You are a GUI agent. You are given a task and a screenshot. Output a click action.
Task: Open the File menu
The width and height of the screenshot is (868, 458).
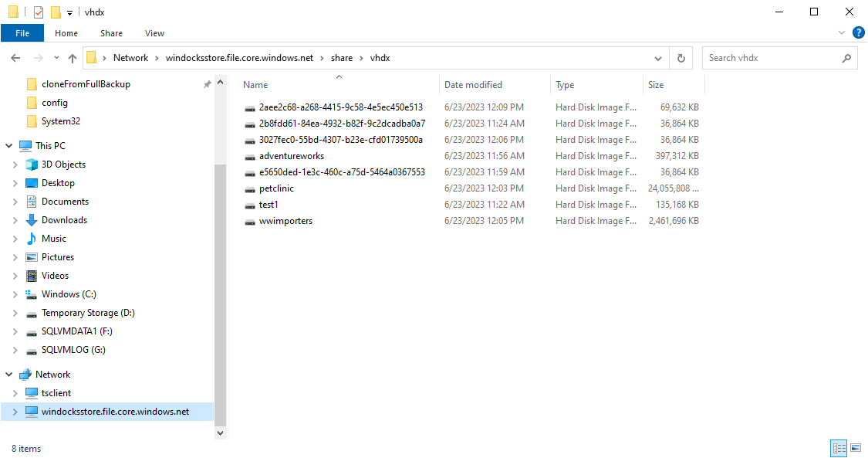pyautogui.click(x=22, y=33)
